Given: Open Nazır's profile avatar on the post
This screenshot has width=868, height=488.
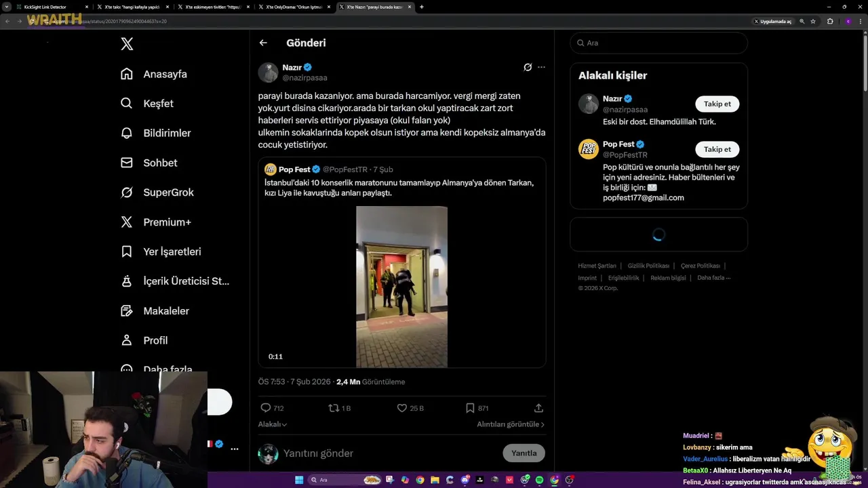Looking at the screenshot, I should 268,73.
